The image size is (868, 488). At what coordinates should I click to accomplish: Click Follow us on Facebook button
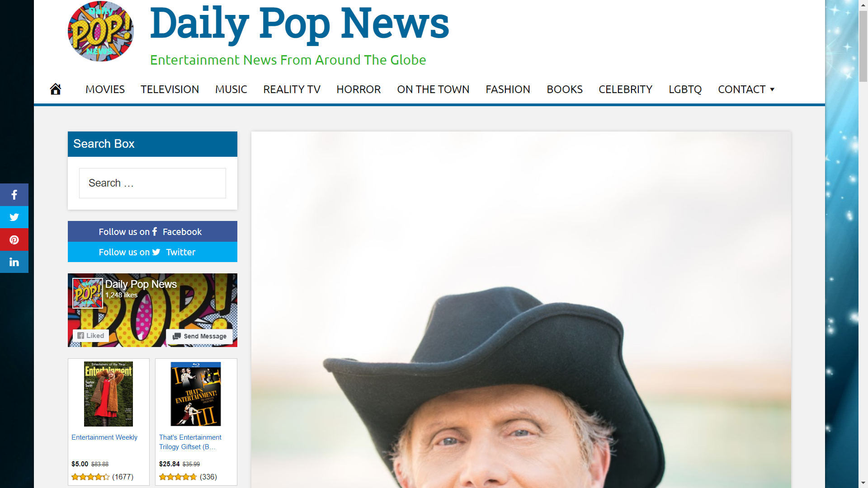pyautogui.click(x=152, y=231)
